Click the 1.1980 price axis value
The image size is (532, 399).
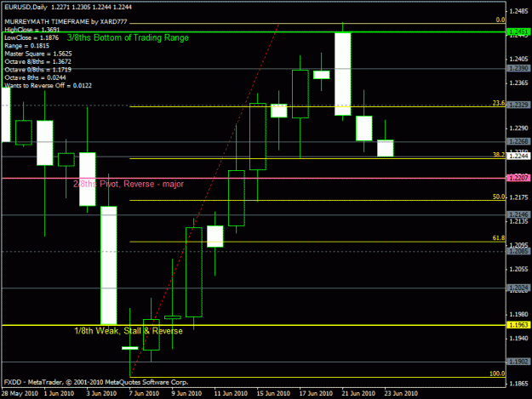tap(519, 314)
